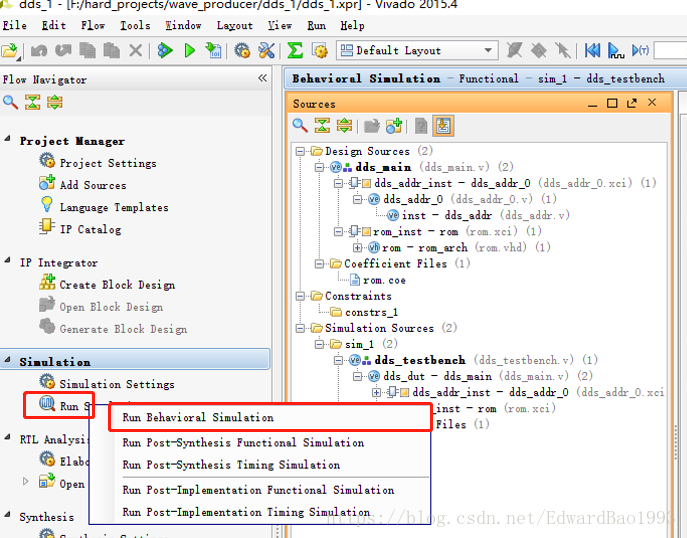The height and width of the screenshot is (538, 687).
Task: Click Flow Navigator search magnifier icon
Action: [11, 103]
